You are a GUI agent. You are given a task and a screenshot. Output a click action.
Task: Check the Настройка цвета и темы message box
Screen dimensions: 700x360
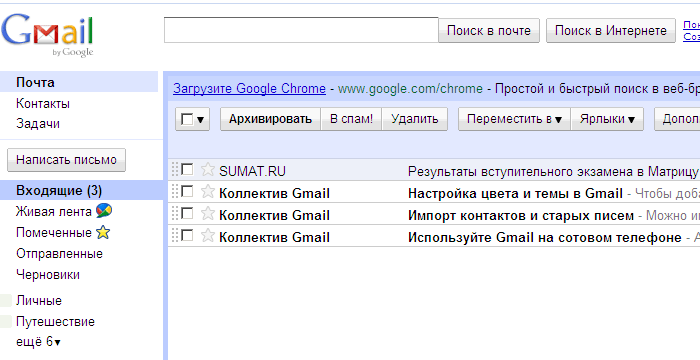(x=188, y=191)
